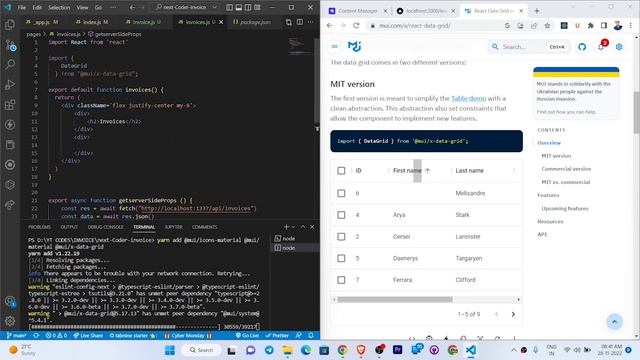Screen dimensions: 640x360
Task: Go back with VS Code navigation arrow
Action: (132, 7)
